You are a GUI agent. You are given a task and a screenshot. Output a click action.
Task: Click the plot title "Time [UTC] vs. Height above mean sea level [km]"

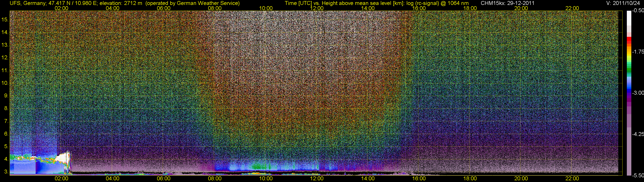(344, 3)
